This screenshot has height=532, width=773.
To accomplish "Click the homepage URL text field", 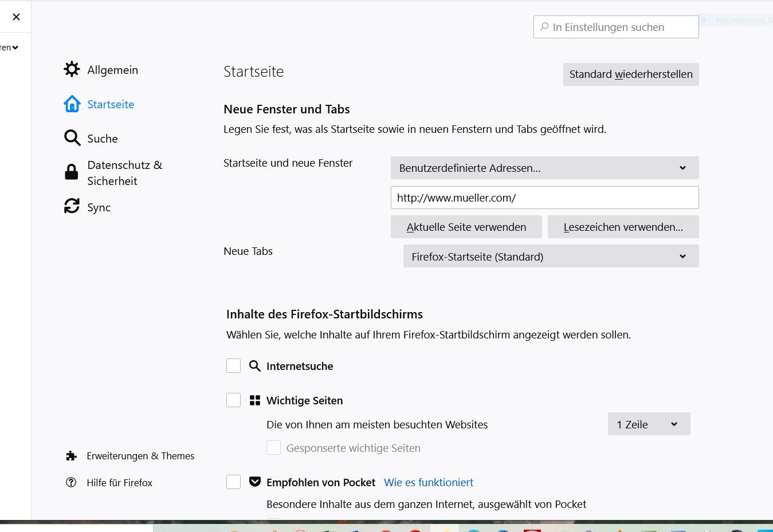I will click(x=544, y=198).
